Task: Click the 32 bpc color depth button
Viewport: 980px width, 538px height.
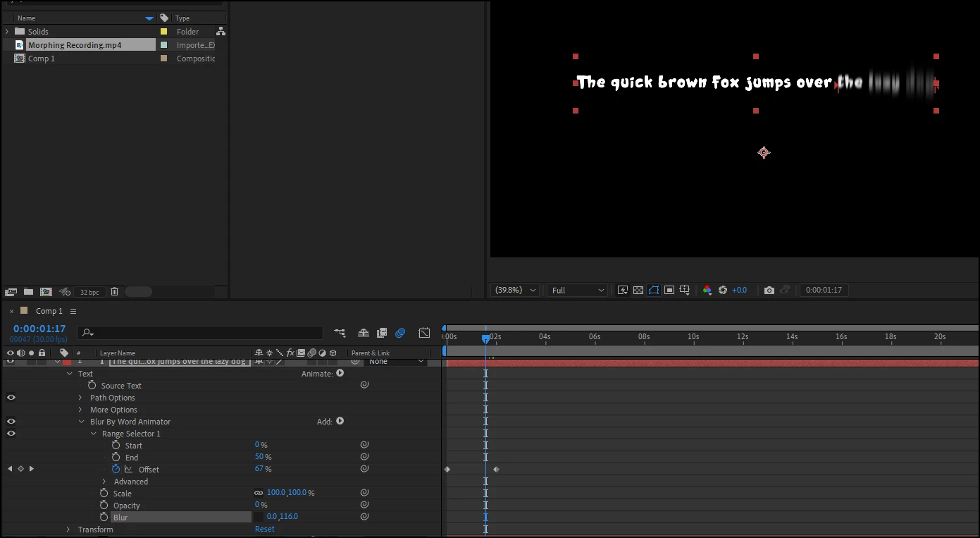Action: [x=89, y=292]
